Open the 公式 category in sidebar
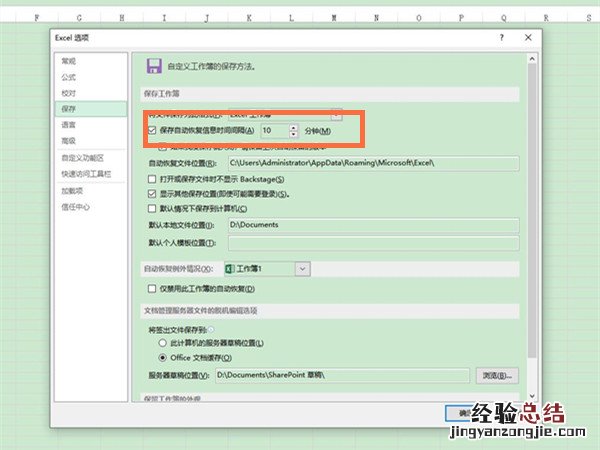Viewport: 600px width, 450px height. click(69, 76)
